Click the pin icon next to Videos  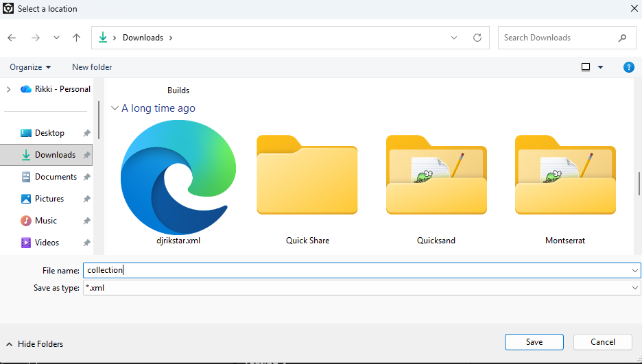click(86, 243)
